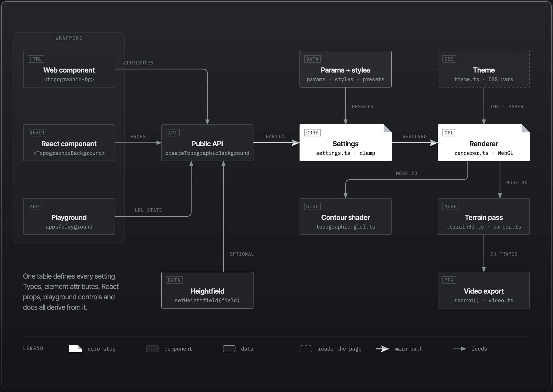This screenshot has height=392, width=553.
Task: Click the dashed Theme node
Action: (x=484, y=69)
